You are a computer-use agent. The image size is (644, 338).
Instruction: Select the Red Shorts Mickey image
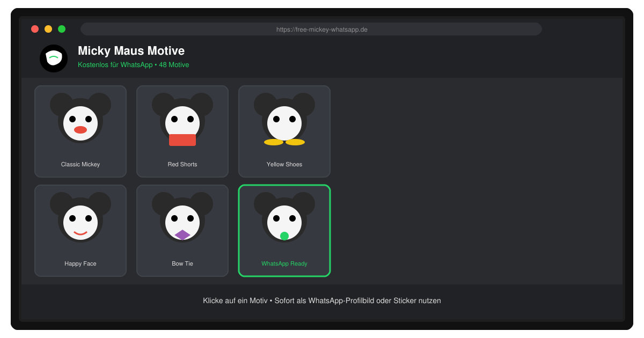coord(182,119)
